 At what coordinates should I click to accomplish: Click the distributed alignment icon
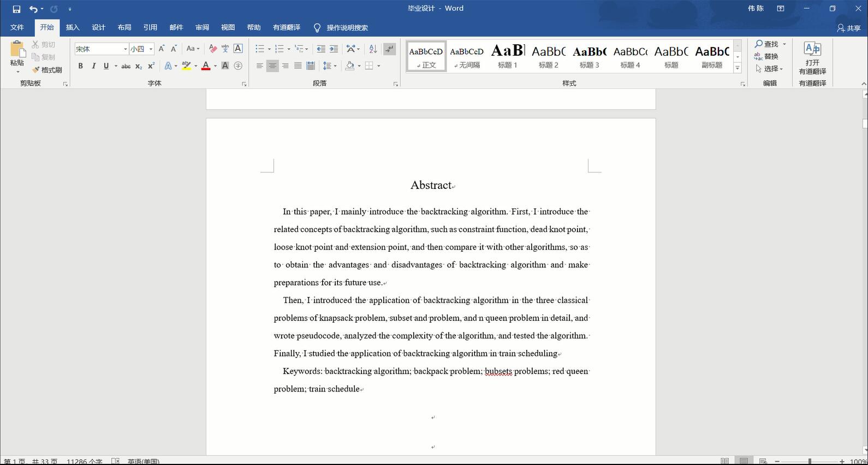(x=311, y=66)
